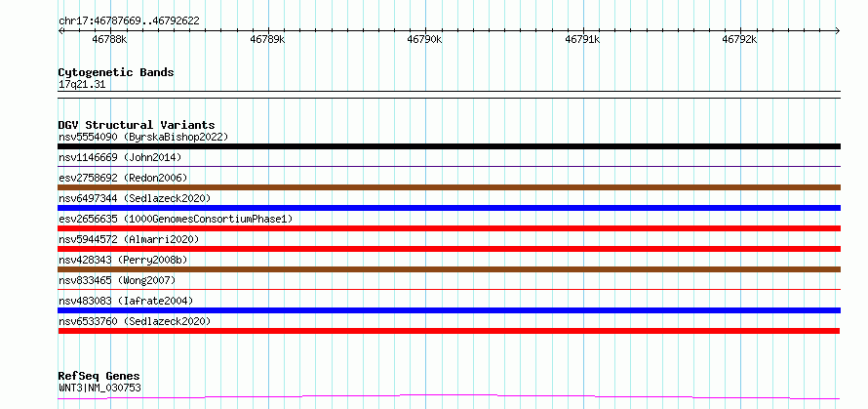Click the brown esv2758692 variant bar
Image resolution: width=868 pixels, height=409 pixels.
(449, 187)
